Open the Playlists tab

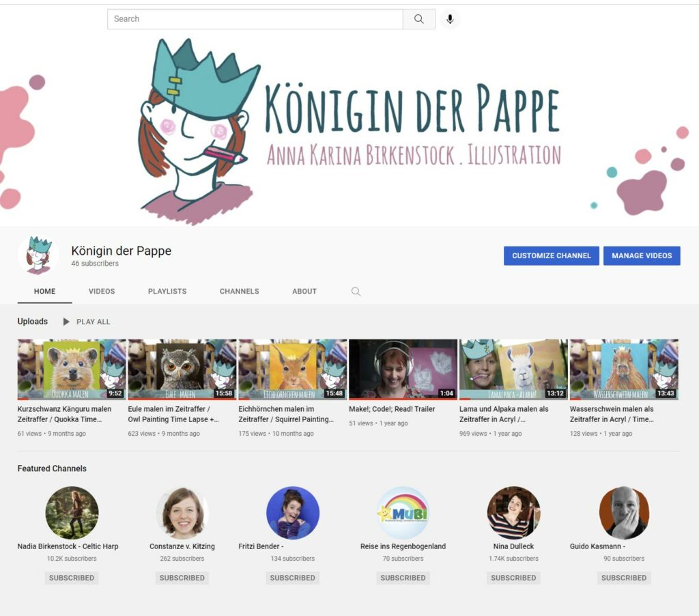167,292
